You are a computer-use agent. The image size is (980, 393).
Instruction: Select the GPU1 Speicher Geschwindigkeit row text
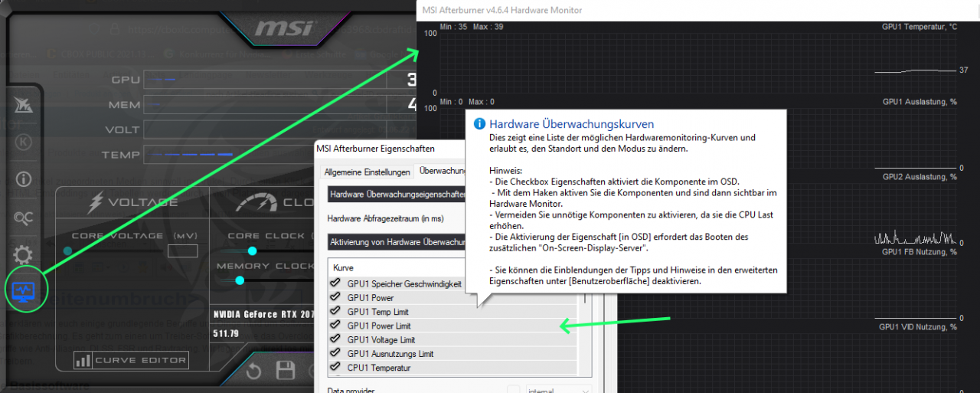pyautogui.click(x=404, y=283)
